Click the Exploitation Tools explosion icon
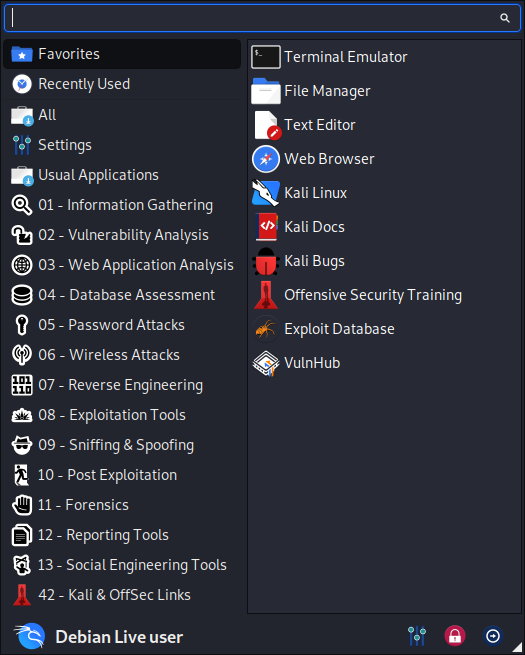Image resolution: width=525 pixels, height=655 pixels. pos(22,415)
